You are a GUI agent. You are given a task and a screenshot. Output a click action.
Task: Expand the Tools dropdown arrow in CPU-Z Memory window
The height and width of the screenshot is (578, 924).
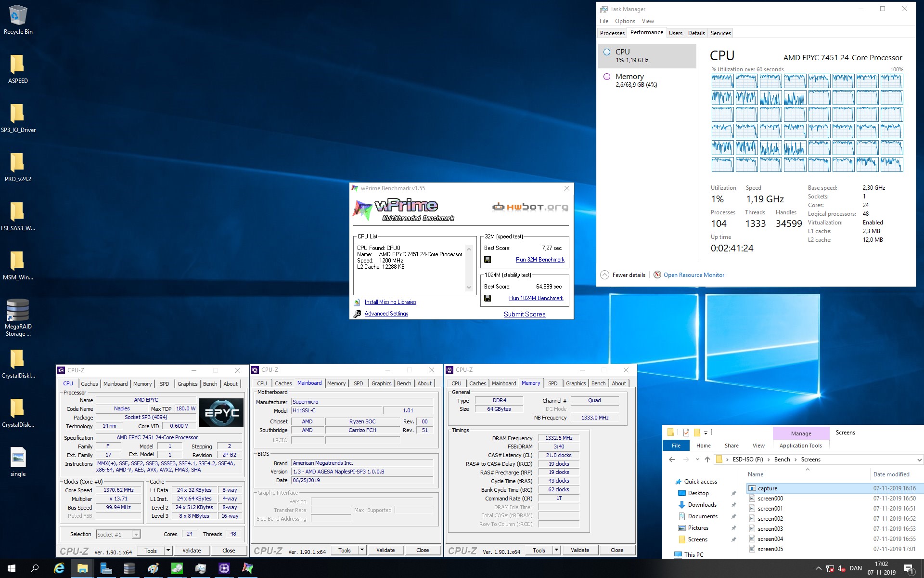556,550
